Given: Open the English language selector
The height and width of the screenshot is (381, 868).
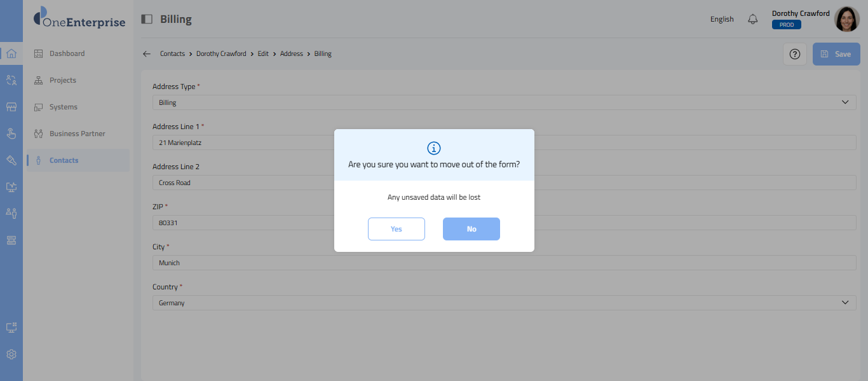Looking at the screenshot, I should (722, 19).
